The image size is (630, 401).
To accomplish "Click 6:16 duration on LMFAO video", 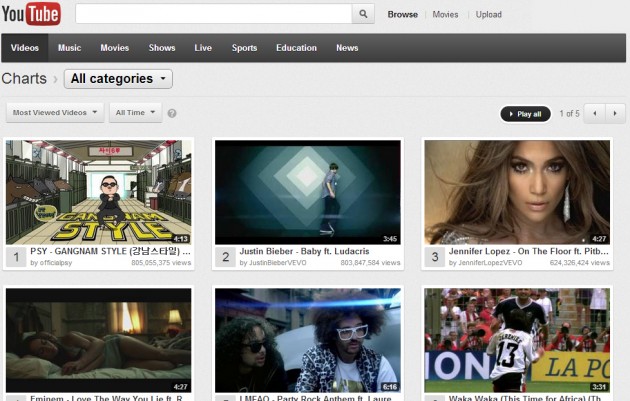I will pyautogui.click(x=390, y=387).
